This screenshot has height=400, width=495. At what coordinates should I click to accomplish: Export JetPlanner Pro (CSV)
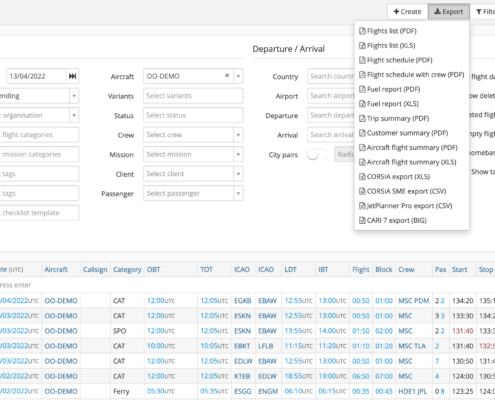click(405, 206)
